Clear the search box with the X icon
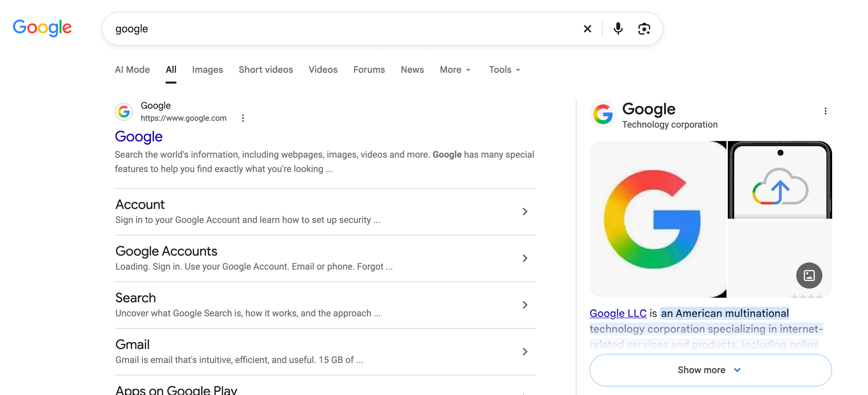868x395 pixels. (587, 29)
